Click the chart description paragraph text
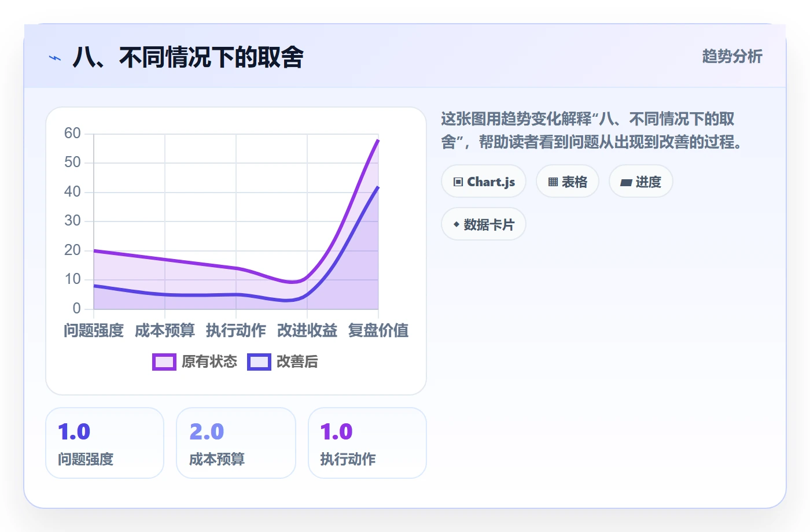This screenshot has width=810, height=532. coord(591,130)
